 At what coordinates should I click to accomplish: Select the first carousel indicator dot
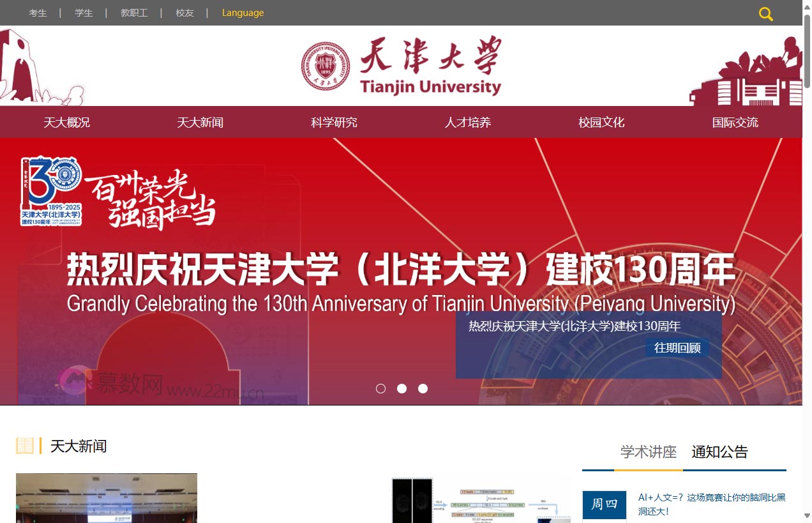381,388
